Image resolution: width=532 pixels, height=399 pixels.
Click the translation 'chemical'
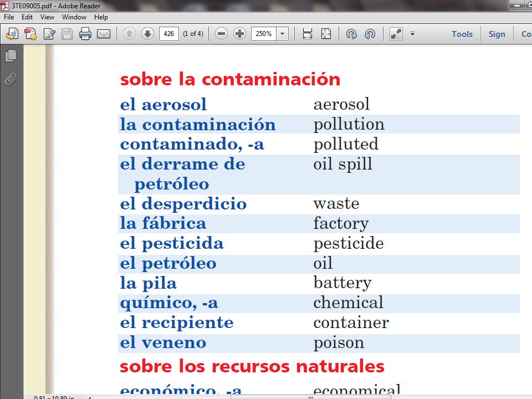point(348,303)
